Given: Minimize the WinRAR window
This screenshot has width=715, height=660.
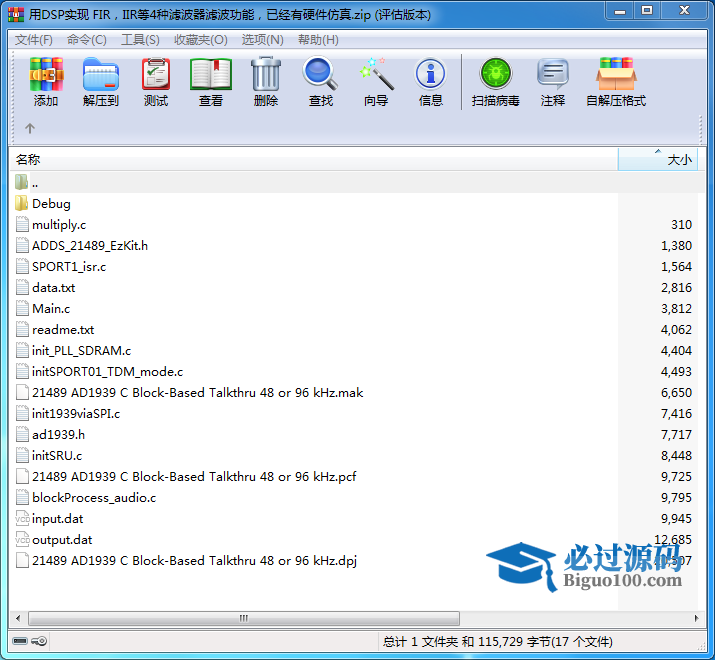Looking at the screenshot, I should coord(620,11).
